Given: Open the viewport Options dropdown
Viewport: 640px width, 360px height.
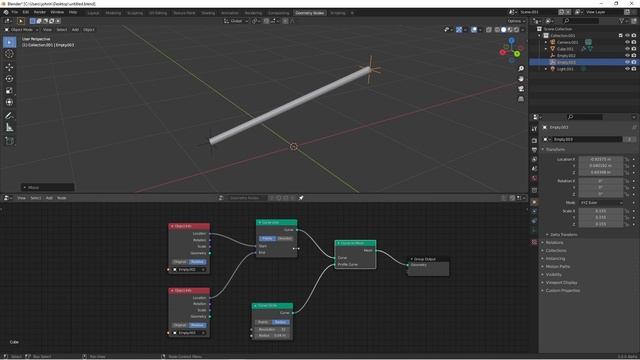Looking at the screenshot, I should pos(516,21).
